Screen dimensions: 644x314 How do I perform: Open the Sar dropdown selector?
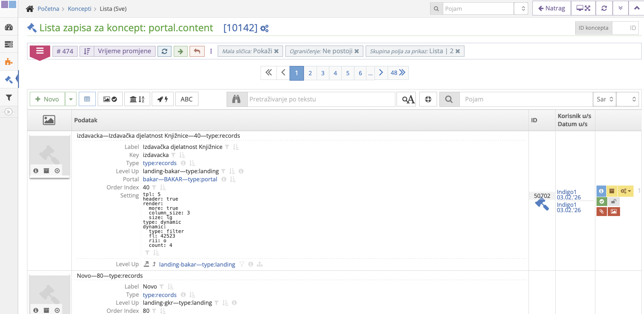605,99
